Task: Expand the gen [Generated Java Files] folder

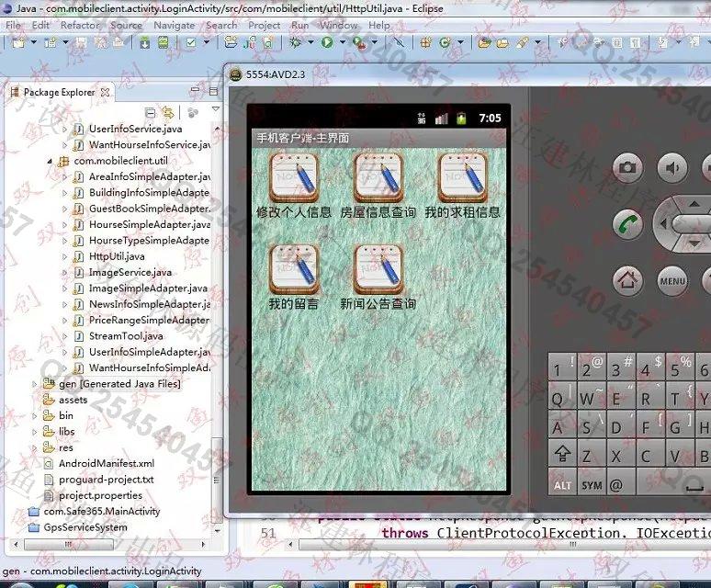Action: 35,384
